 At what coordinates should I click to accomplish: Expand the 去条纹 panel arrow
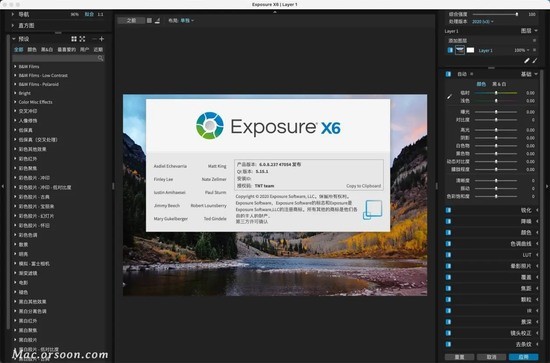537,344
